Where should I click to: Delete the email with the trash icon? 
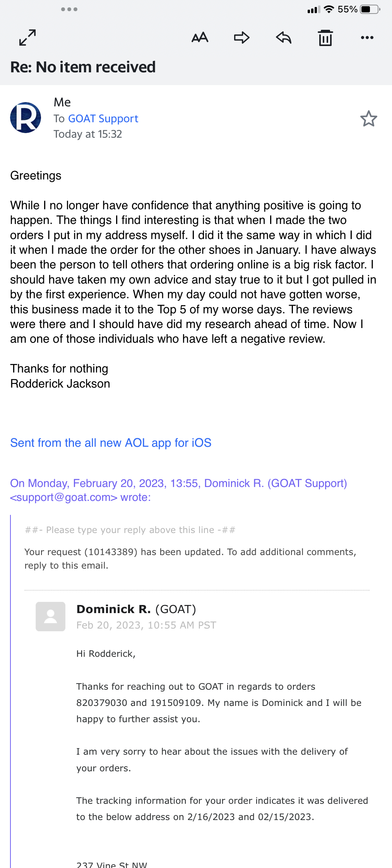pyautogui.click(x=325, y=38)
